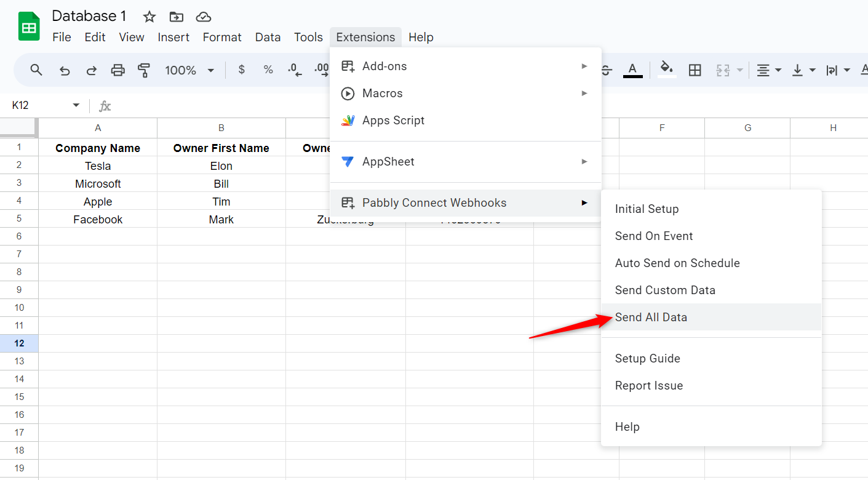Select the Tesla cell
Image resolution: width=868 pixels, height=480 pixels.
(98, 166)
